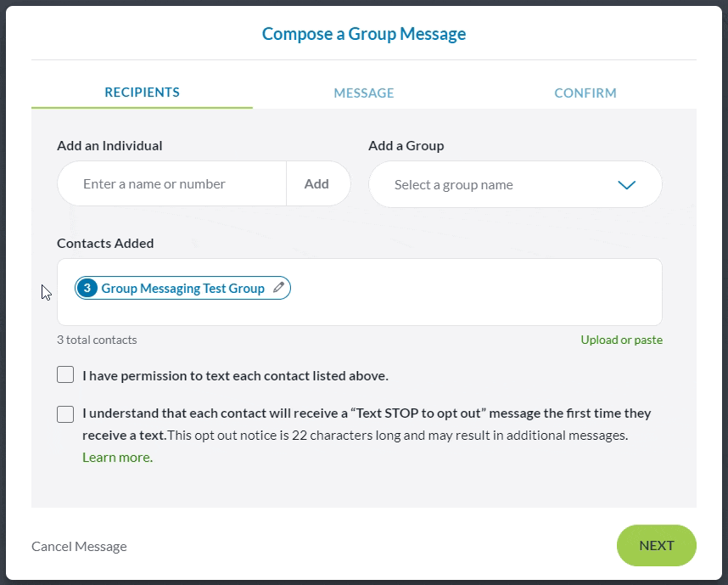Switch to the MESSAGE tab
Viewport: 728px width, 585px height.
(x=364, y=93)
